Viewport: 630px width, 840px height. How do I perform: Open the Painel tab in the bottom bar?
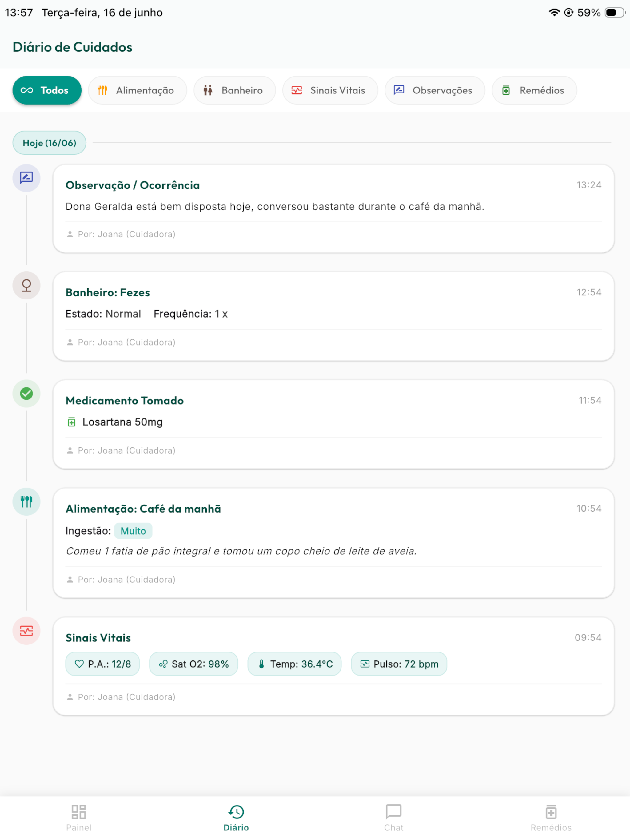click(79, 818)
